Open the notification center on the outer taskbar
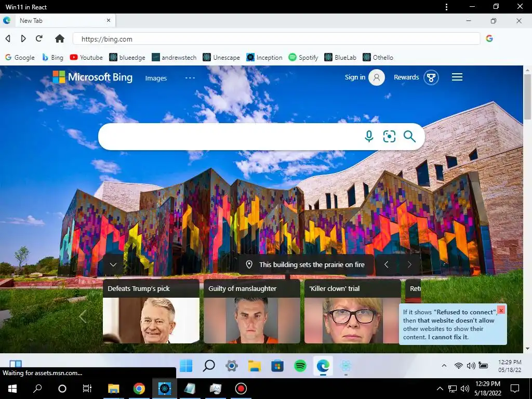 (515, 389)
